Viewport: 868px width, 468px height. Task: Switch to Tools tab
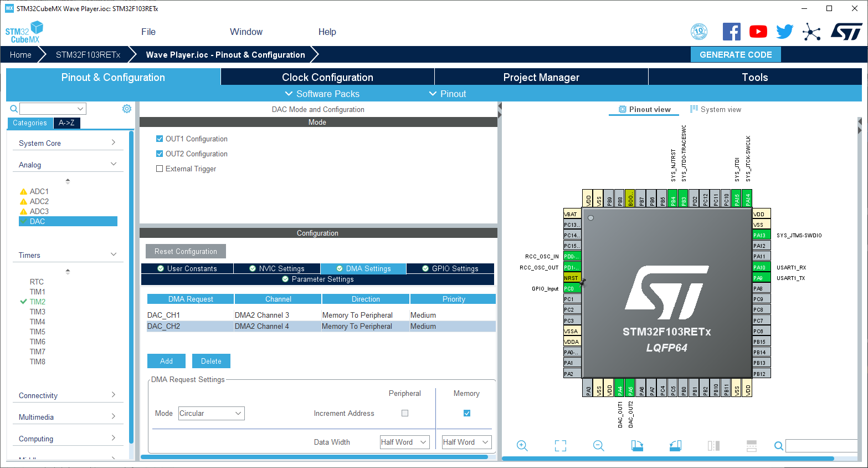755,77
